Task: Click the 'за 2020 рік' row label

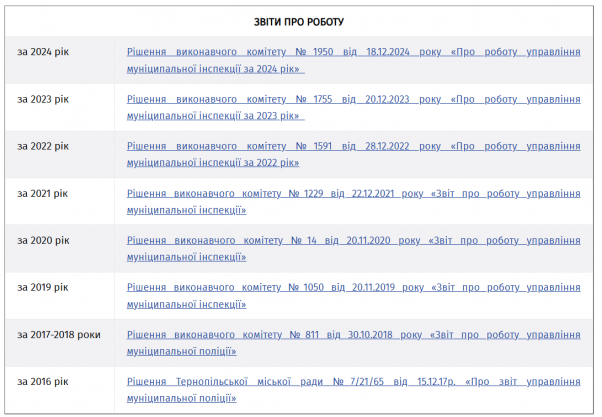Action: point(44,240)
